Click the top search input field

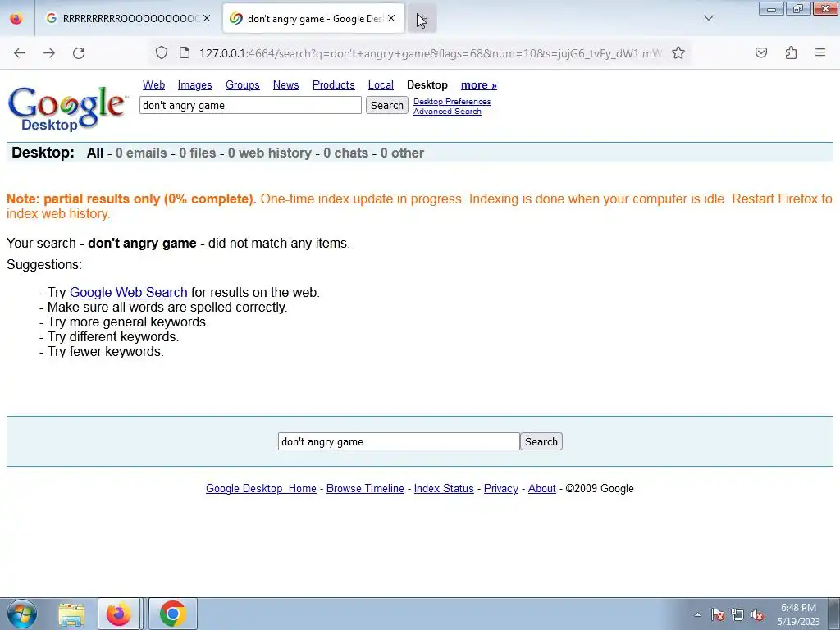coord(251,105)
